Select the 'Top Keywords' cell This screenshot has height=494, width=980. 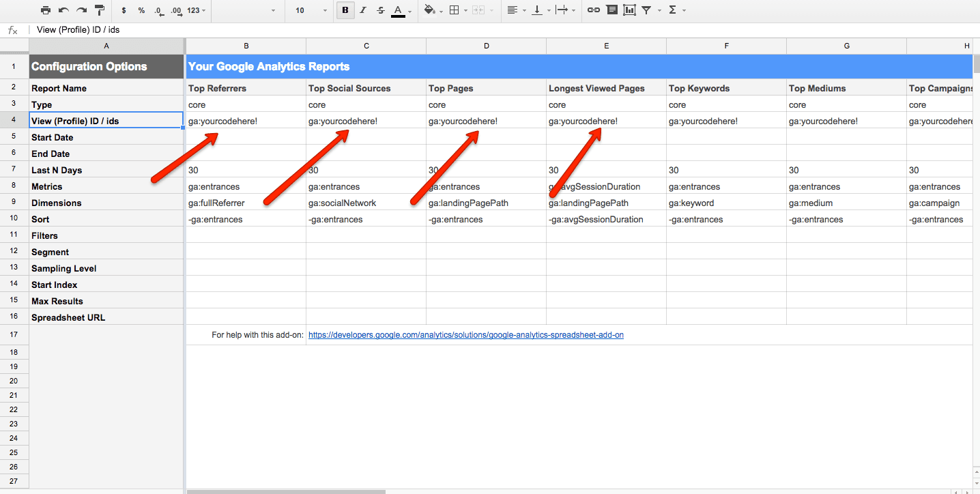726,88
